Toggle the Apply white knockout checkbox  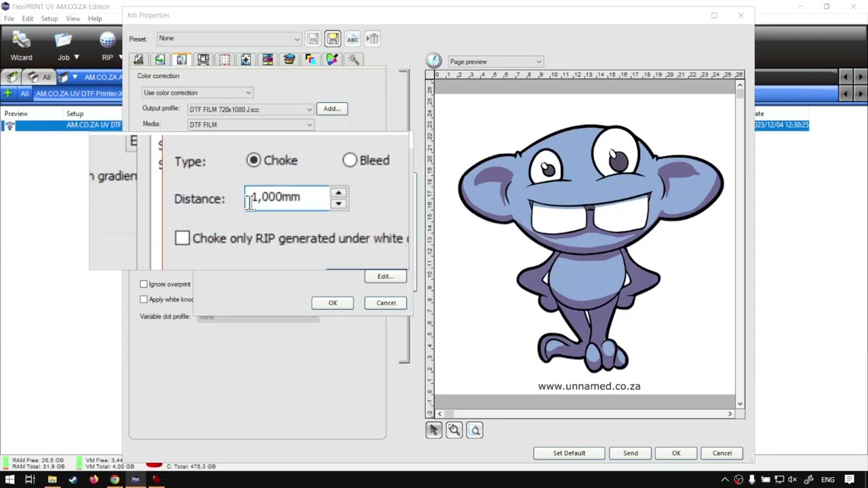[x=144, y=300]
